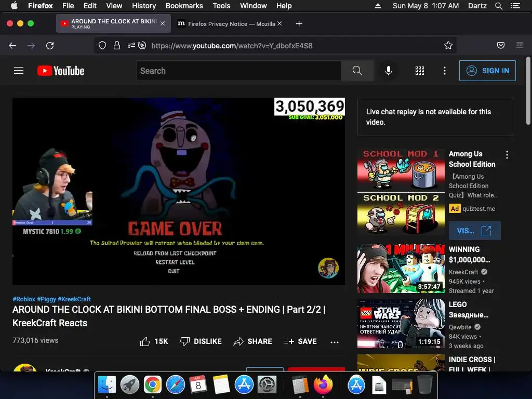Open the YouTube guide hamburger menu
532x399 pixels.
[x=19, y=71]
